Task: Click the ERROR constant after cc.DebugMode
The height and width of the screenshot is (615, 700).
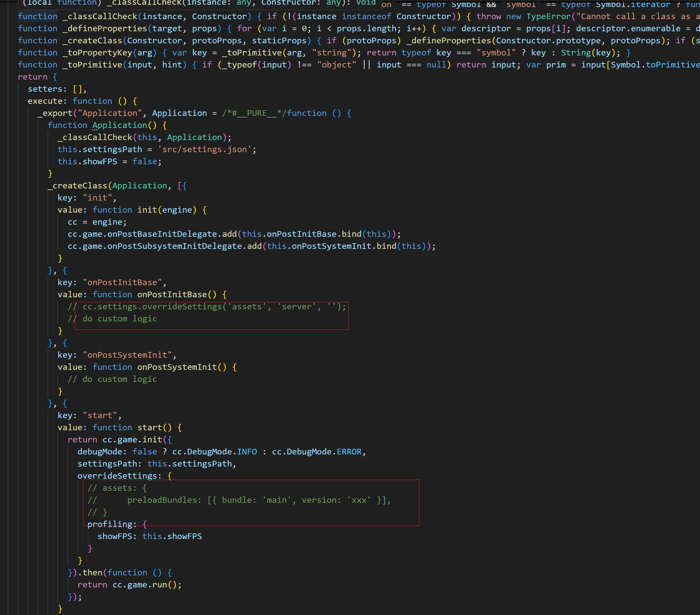Action: pyautogui.click(x=349, y=451)
